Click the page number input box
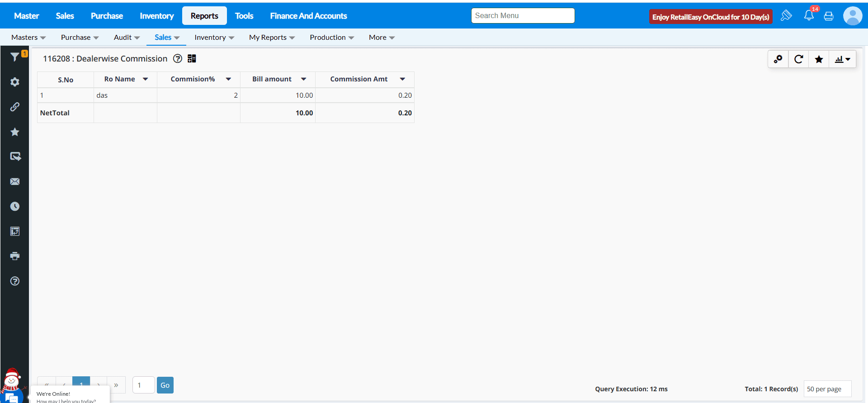 [x=144, y=385]
